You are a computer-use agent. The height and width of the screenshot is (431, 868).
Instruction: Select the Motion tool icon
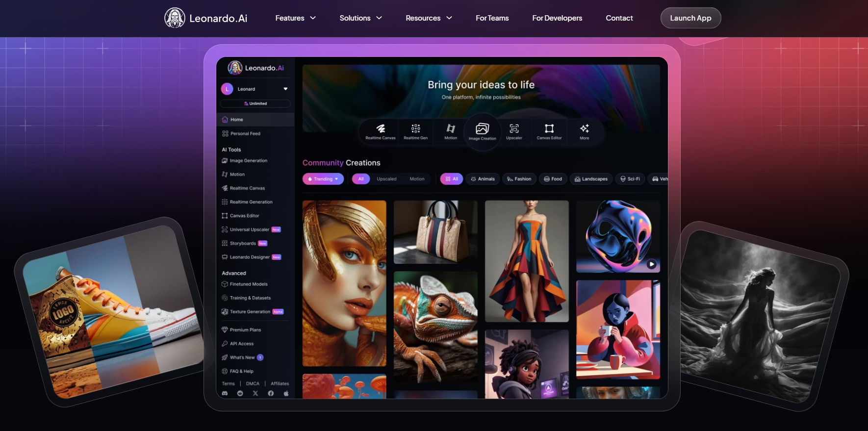pyautogui.click(x=450, y=129)
